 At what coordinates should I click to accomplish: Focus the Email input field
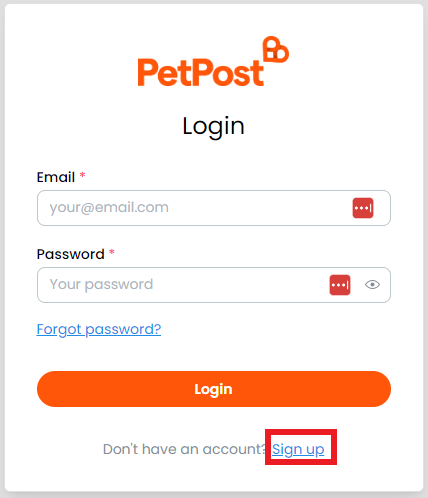tap(214, 208)
